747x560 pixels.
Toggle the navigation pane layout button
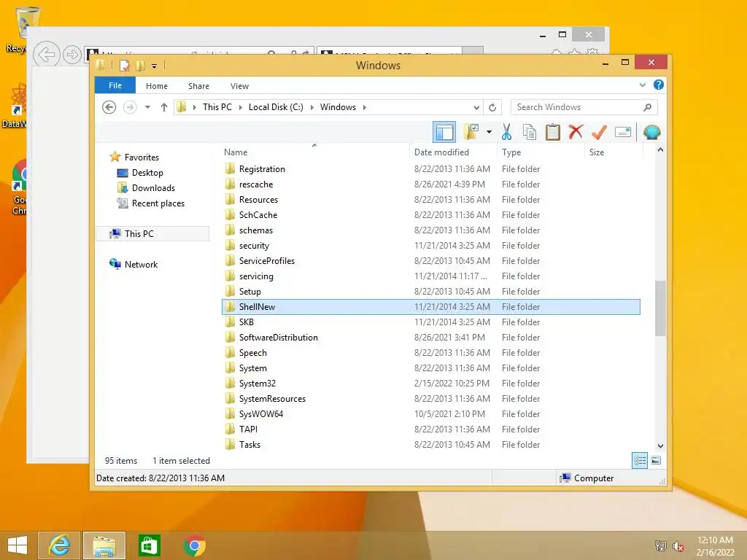pyautogui.click(x=444, y=132)
